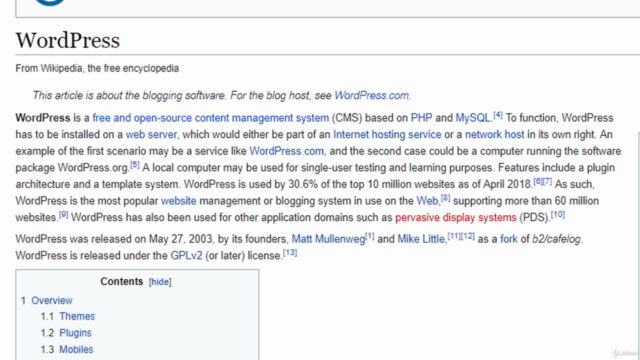This screenshot has width=640, height=360.
Task: Click citation reference [1]
Action: pos(370,236)
